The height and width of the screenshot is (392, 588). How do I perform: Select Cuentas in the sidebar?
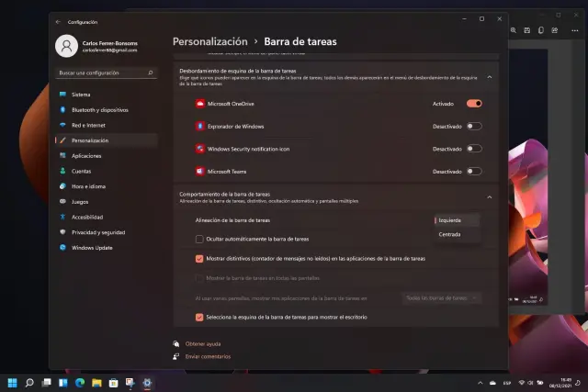(x=81, y=171)
